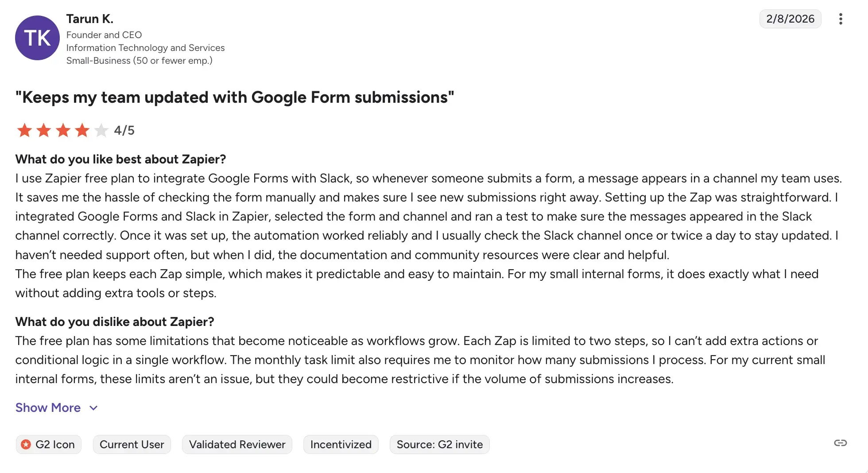This screenshot has height=473, width=868.
Task: Click the Incentivized tag
Action: [341, 444]
